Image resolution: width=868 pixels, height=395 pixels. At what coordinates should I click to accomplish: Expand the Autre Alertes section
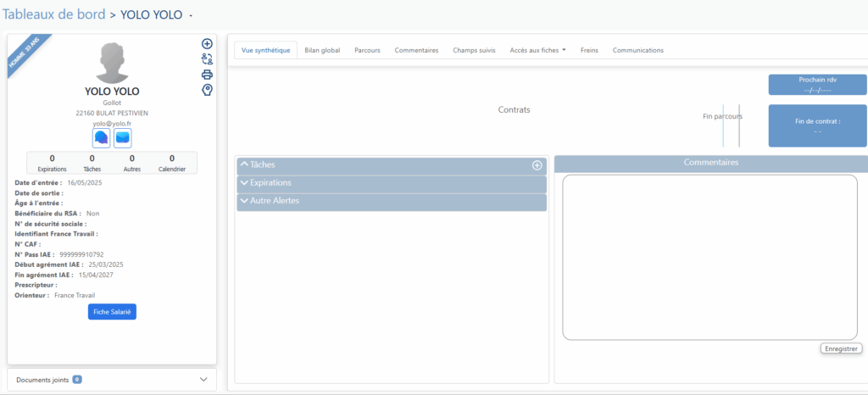(x=245, y=201)
